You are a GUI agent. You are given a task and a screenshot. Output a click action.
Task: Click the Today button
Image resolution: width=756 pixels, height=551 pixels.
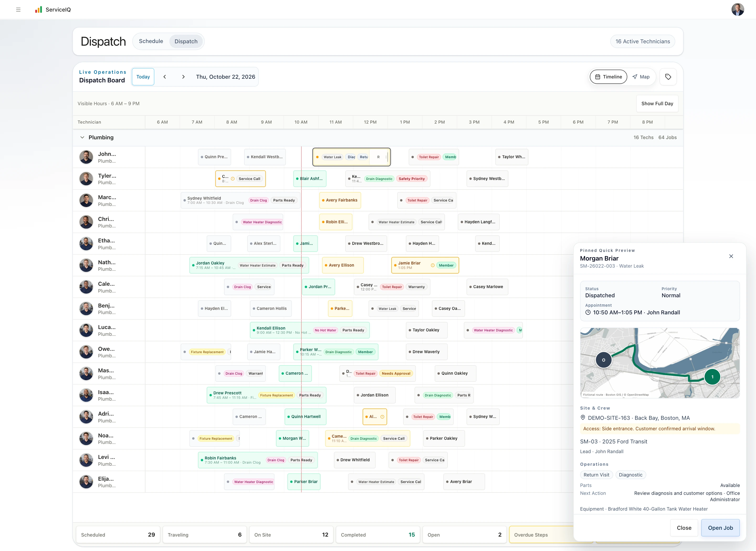[143, 77]
